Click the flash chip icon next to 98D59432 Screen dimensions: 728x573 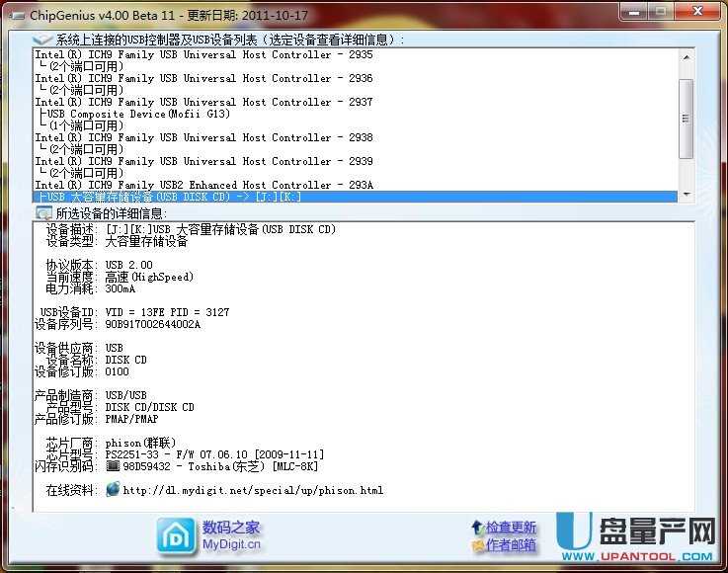pyautogui.click(x=113, y=465)
